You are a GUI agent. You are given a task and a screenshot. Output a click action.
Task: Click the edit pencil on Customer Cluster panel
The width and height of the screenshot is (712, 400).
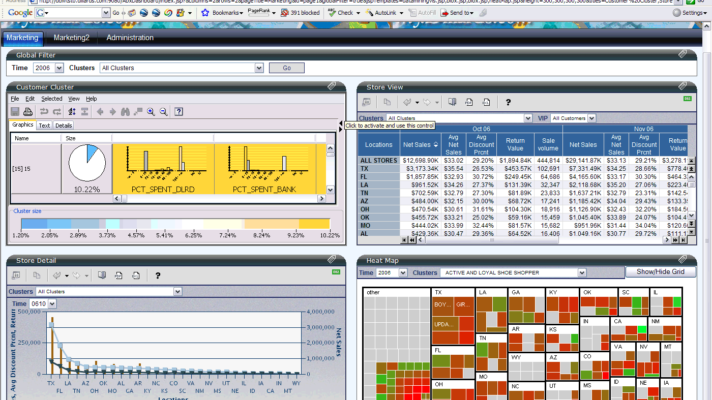(332, 86)
